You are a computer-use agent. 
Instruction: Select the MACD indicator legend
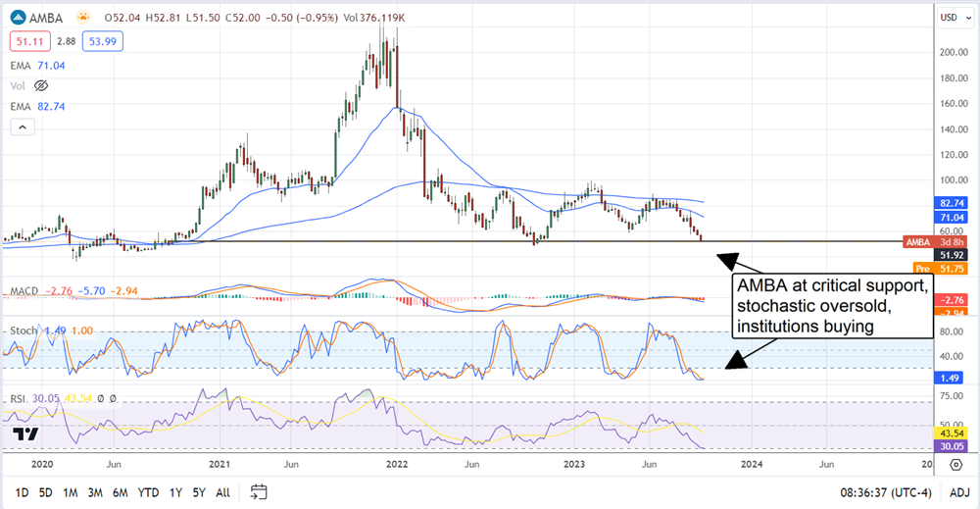[24, 292]
